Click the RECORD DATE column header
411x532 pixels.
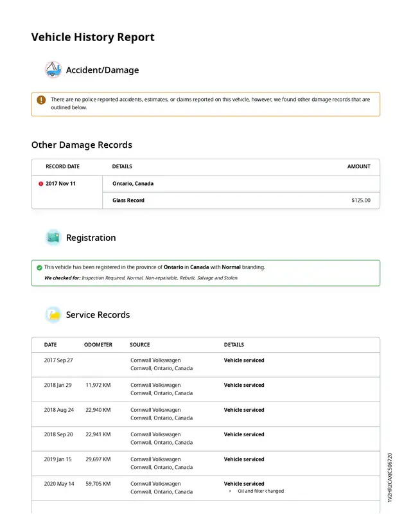coord(62,166)
